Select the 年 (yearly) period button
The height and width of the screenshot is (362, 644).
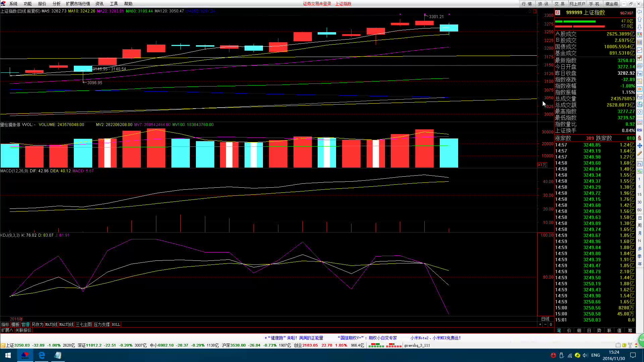click(639, 264)
